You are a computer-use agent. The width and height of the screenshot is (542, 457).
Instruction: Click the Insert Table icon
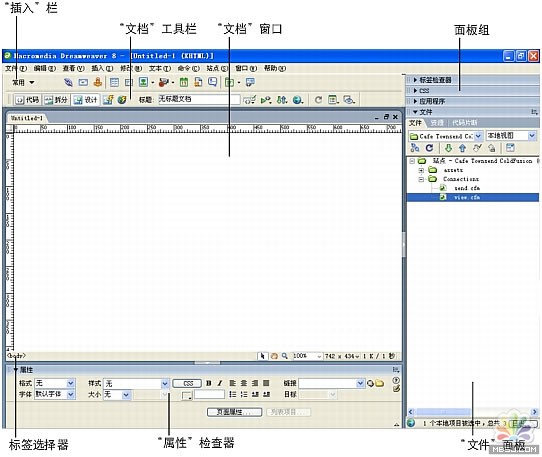click(x=114, y=82)
